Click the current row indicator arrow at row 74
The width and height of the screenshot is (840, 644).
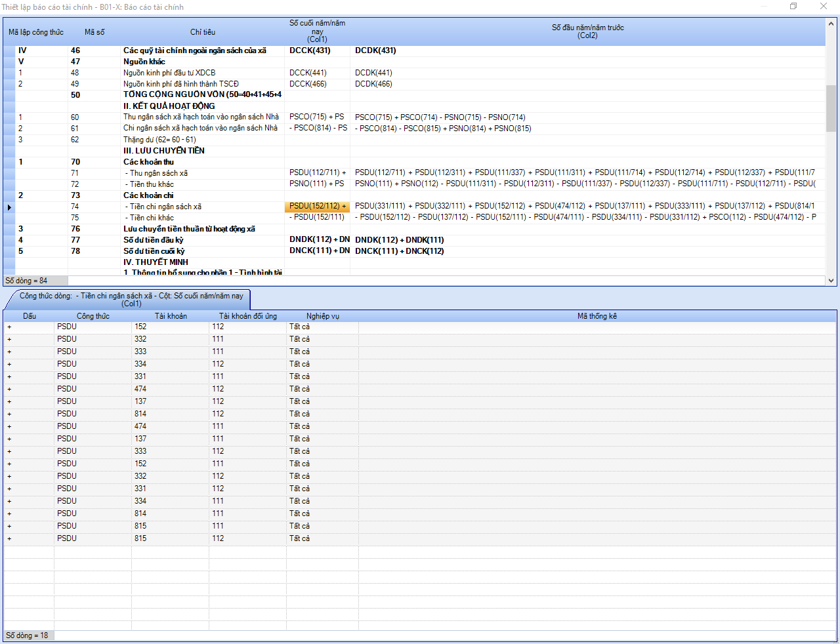9,207
